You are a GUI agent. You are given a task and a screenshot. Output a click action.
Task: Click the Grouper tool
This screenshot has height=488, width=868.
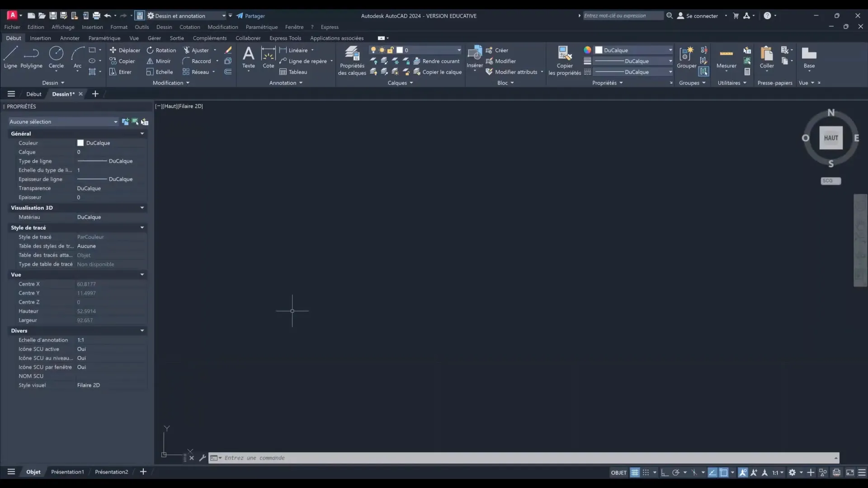pos(686,57)
